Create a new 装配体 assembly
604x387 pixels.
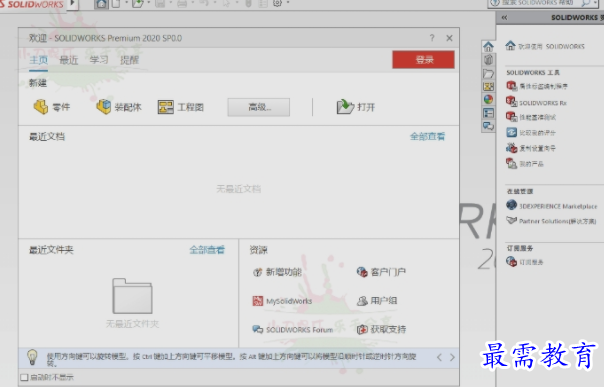(119, 107)
